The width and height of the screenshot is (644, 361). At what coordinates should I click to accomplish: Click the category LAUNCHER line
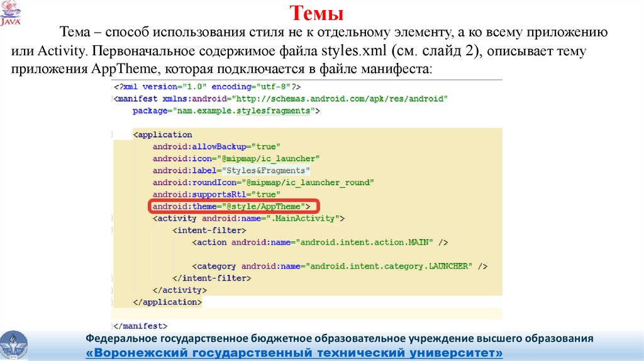[340, 266]
